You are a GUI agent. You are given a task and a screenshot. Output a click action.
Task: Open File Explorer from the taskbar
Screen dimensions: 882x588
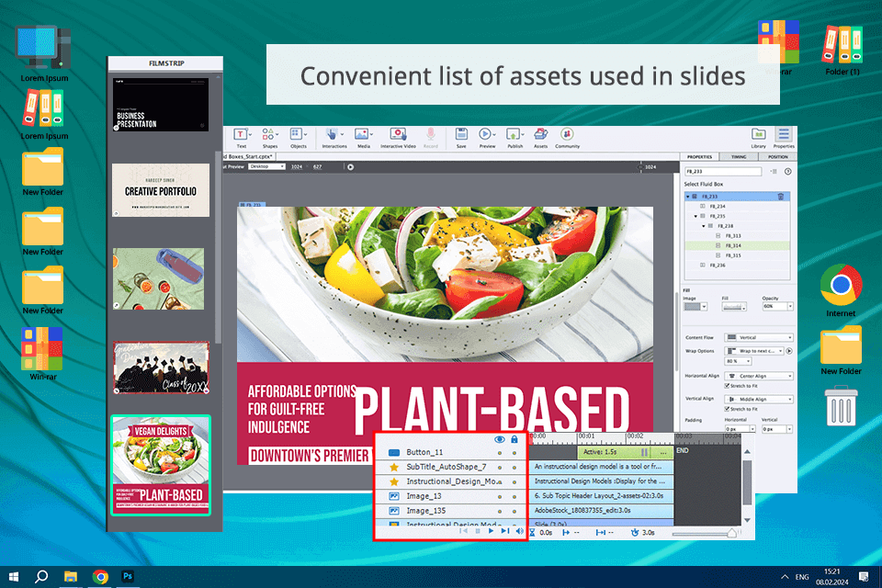click(x=71, y=576)
